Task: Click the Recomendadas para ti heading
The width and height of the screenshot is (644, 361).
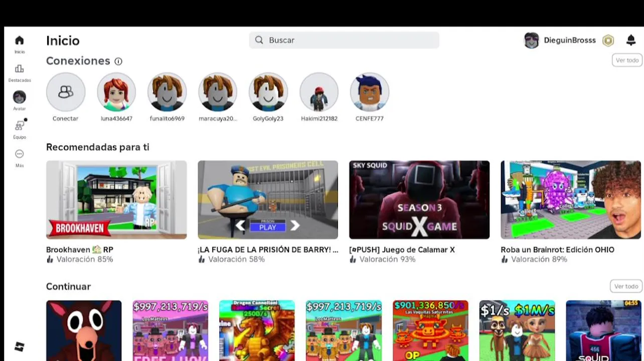Action: (x=98, y=147)
